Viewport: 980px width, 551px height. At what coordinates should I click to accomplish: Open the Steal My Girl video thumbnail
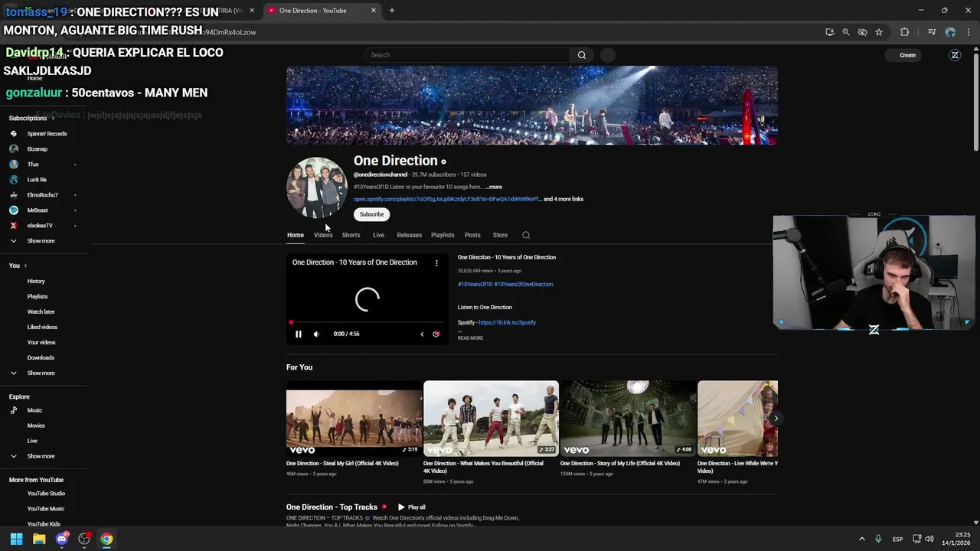(x=354, y=419)
